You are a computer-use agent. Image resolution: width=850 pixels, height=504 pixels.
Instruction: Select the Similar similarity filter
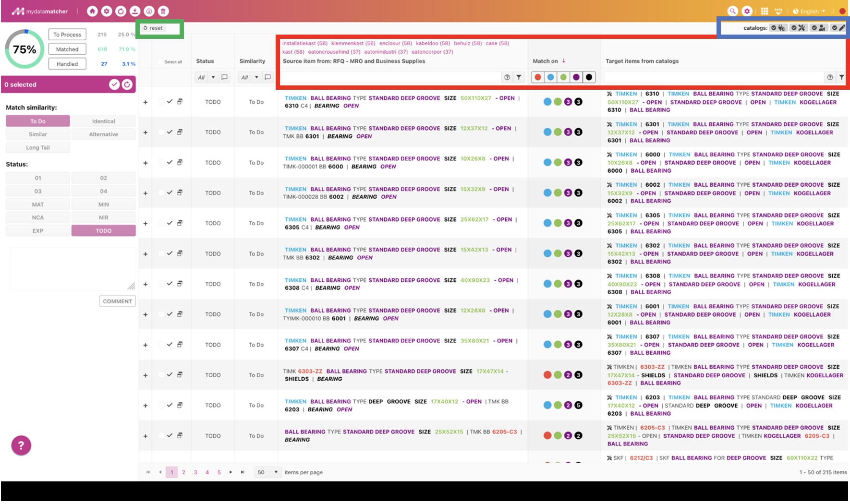tap(38, 134)
